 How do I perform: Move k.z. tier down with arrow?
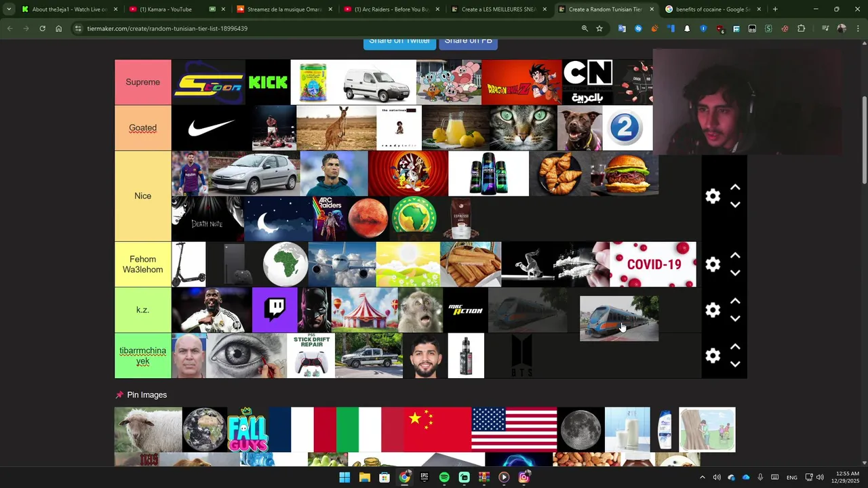click(x=735, y=319)
